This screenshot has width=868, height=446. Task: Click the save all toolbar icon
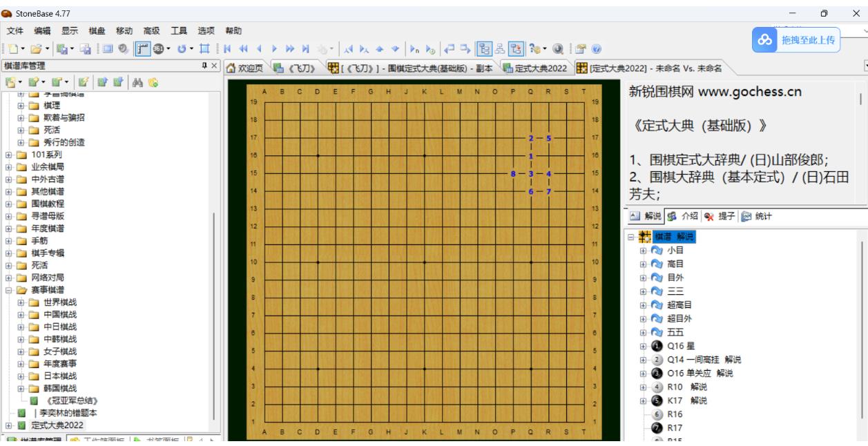point(87,49)
